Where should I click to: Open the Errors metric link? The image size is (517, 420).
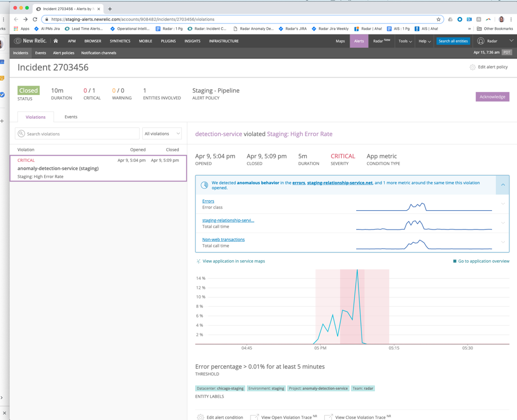[x=208, y=201]
